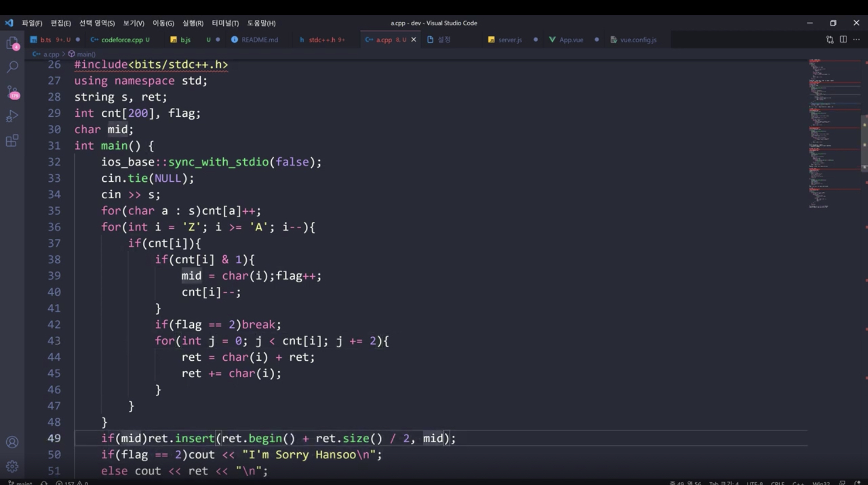Click line number 49 in the gutter
868x485 pixels.
coord(54,438)
